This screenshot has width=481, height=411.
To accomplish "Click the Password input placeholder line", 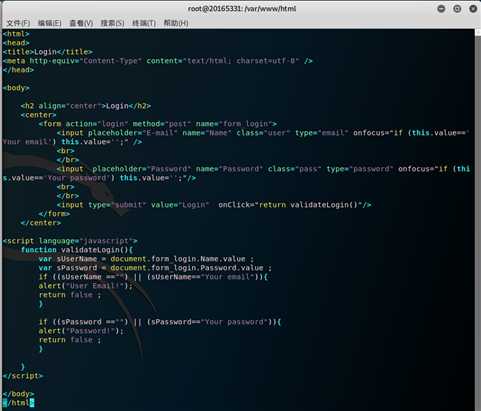I will pos(236,173).
